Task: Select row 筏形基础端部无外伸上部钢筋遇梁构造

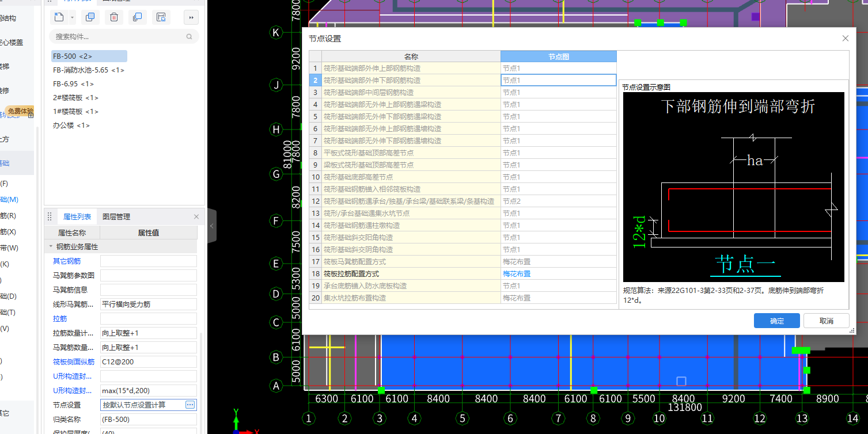Action: click(x=411, y=104)
